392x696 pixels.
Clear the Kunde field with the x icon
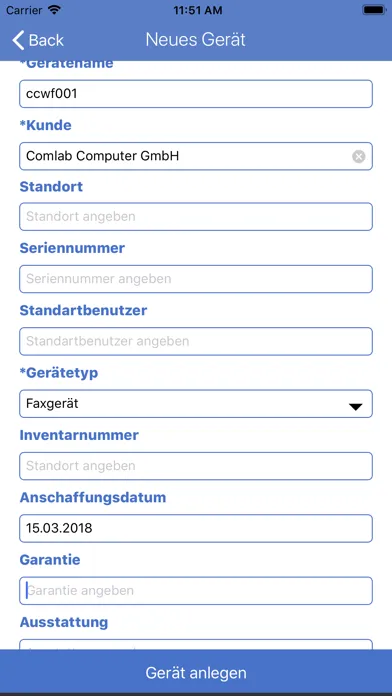[x=359, y=156]
